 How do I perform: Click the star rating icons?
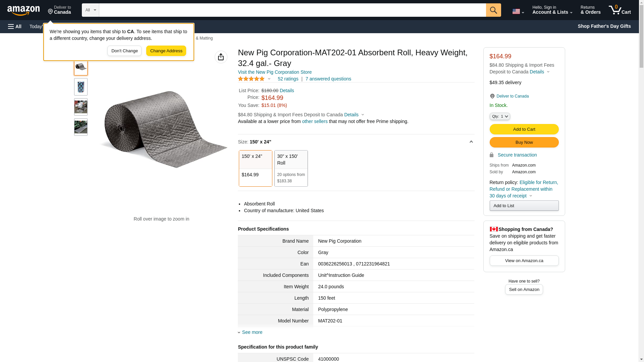click(251, 79)
